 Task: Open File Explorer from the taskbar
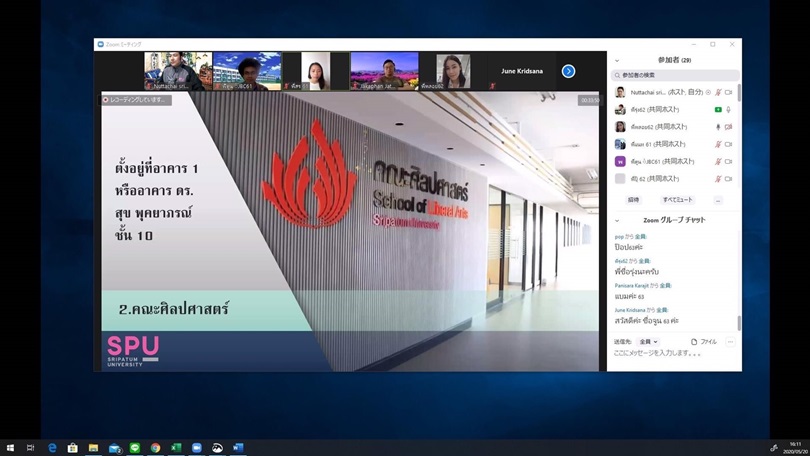click(94, 448)
